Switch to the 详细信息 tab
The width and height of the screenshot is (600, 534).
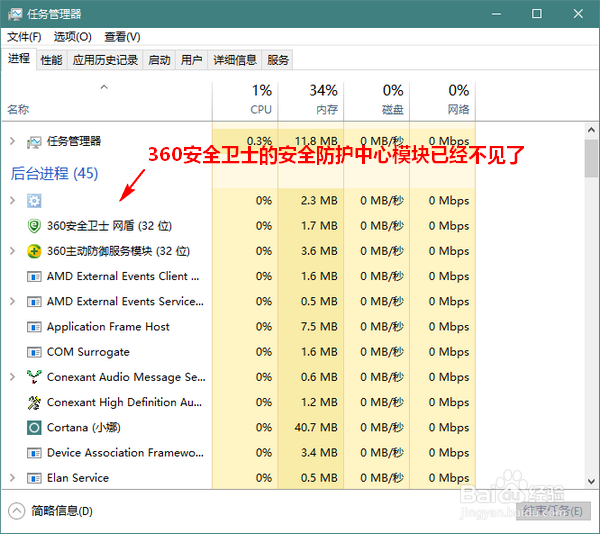[x=235, y=60]
